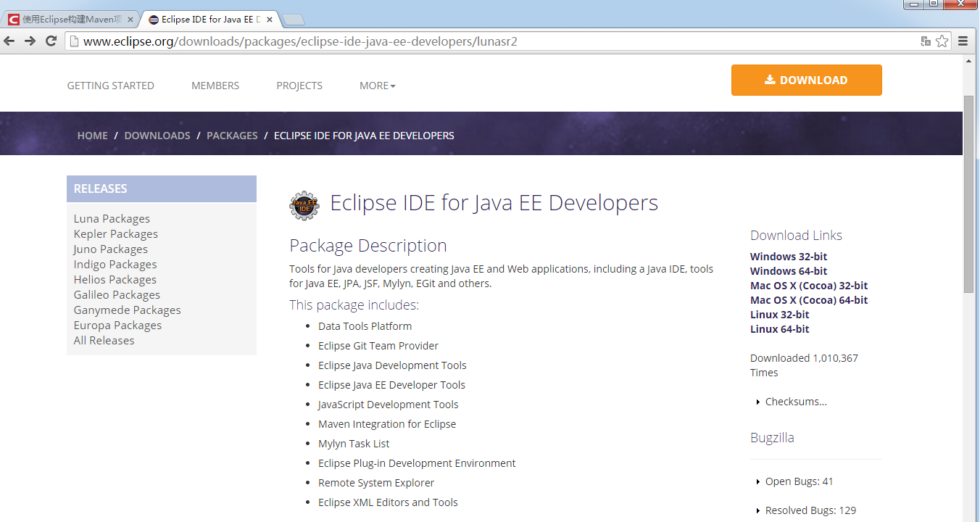Open Europa Packages release link

click(118, 326)
